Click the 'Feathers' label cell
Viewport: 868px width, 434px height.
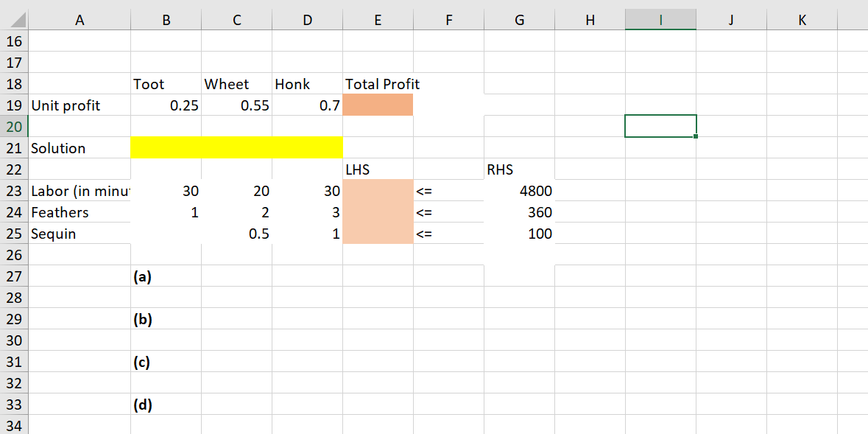pyautogui.click(x=80, y=211)
